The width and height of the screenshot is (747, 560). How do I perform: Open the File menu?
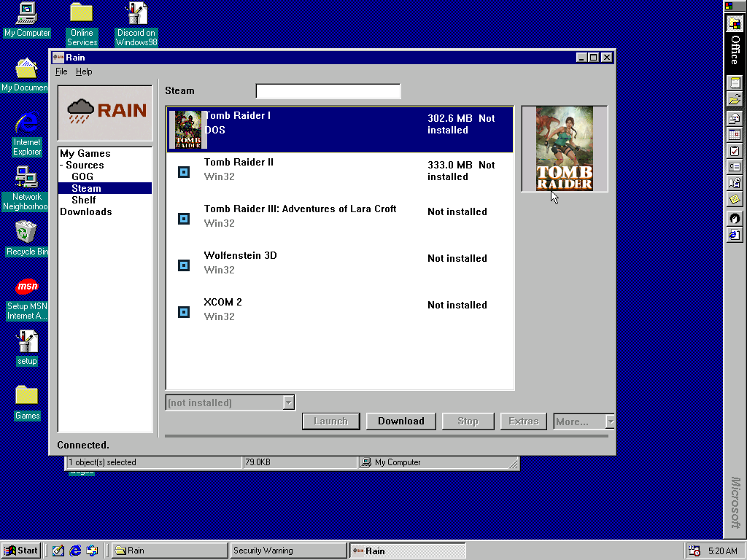[61, 71]
